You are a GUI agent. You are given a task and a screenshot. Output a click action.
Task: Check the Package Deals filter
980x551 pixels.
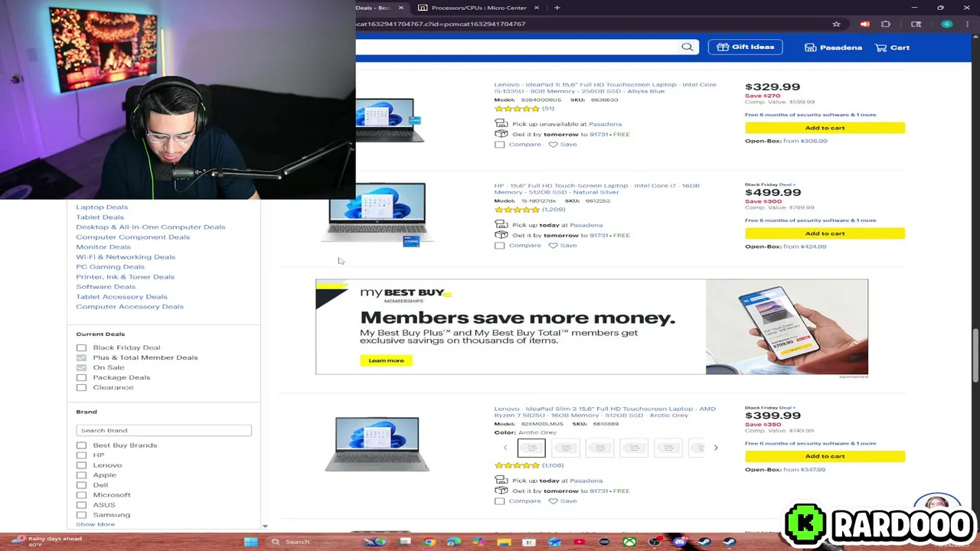coord(81,377)
